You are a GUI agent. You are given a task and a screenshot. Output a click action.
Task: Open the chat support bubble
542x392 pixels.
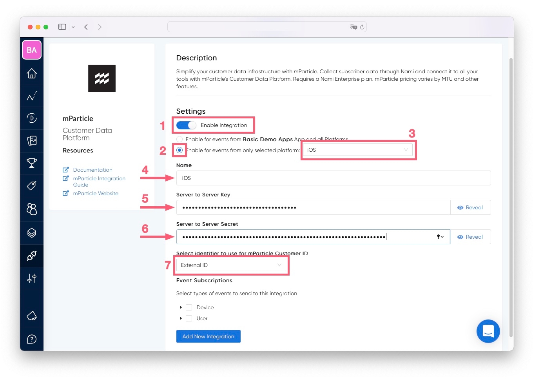pyautogui.click(x=488, y=331)
